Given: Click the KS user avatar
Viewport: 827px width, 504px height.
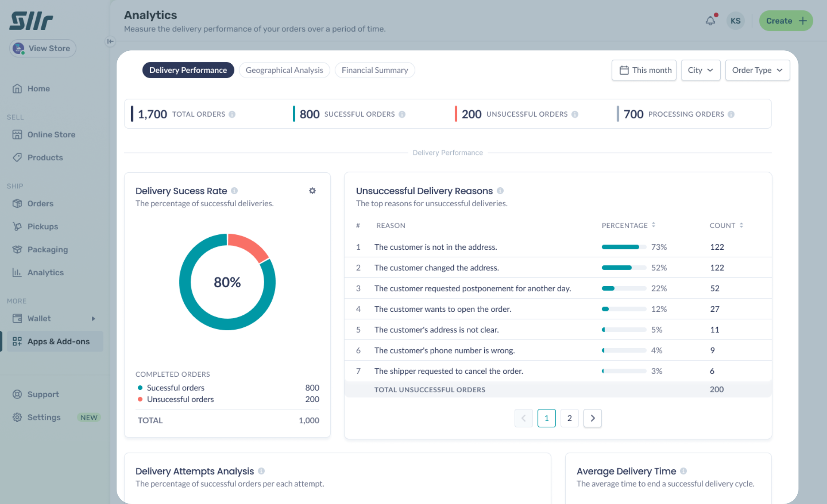Looking at the screenshot, I should pyautogui.click(x=735, y=21).
